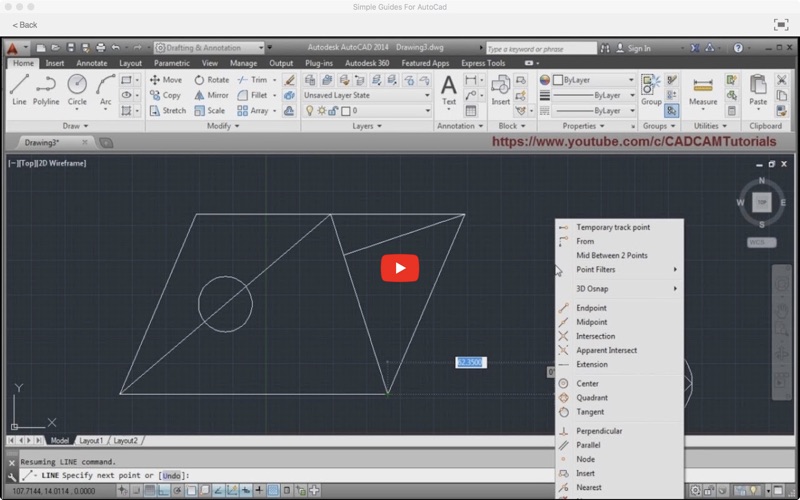Click the TOP face of the ViewCube

[x=762, y=202]
